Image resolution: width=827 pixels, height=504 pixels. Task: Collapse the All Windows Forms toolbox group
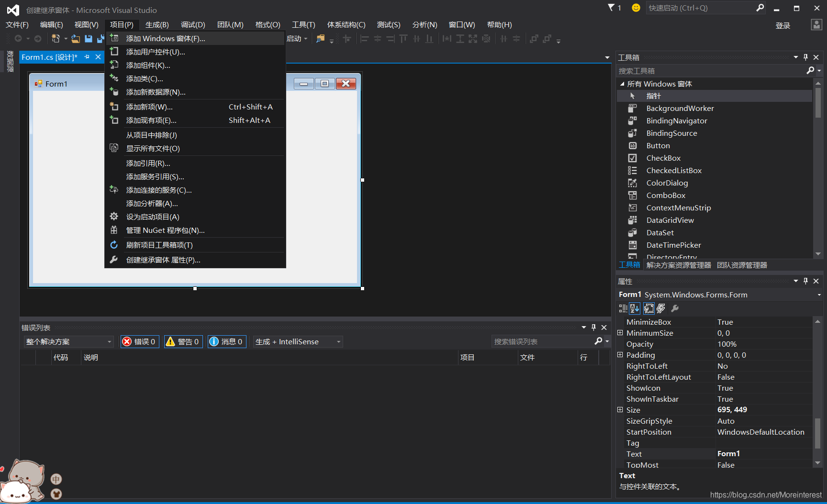[x=622, y=84]
